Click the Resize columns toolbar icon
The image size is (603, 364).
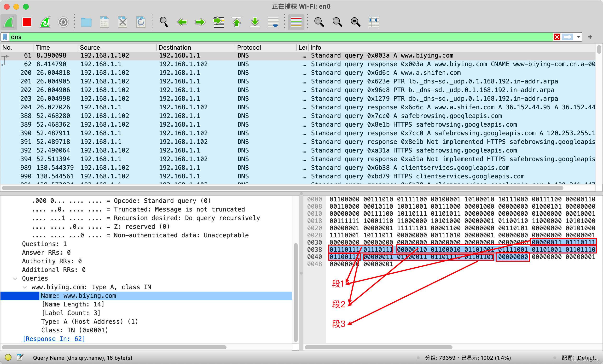click(374, 22)
